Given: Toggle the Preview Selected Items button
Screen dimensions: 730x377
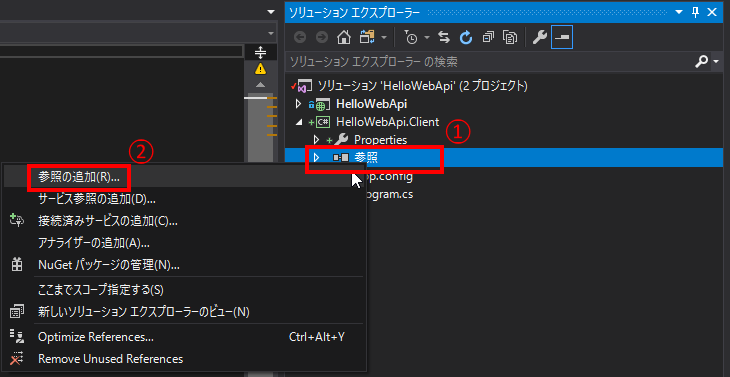Looking at the screenshot, I should click(562, 38).
